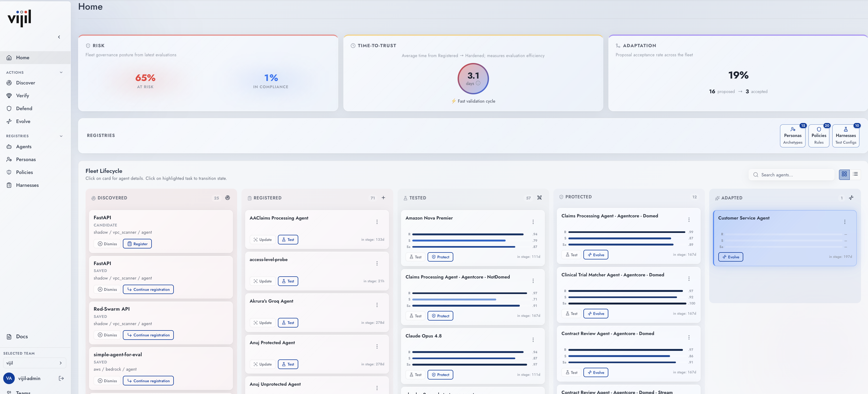Switch to grid view

(x=844, y=174)
